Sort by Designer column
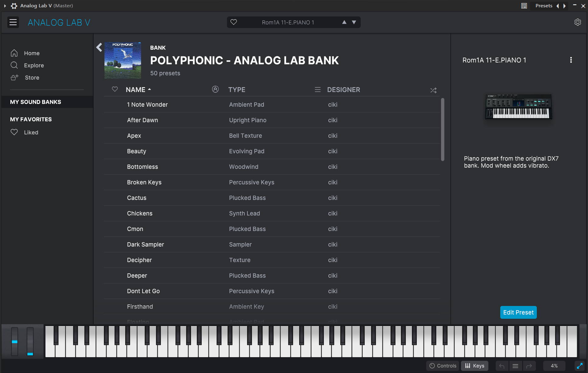Viewport: 588px width, 373px height. (x=344, y=90)
